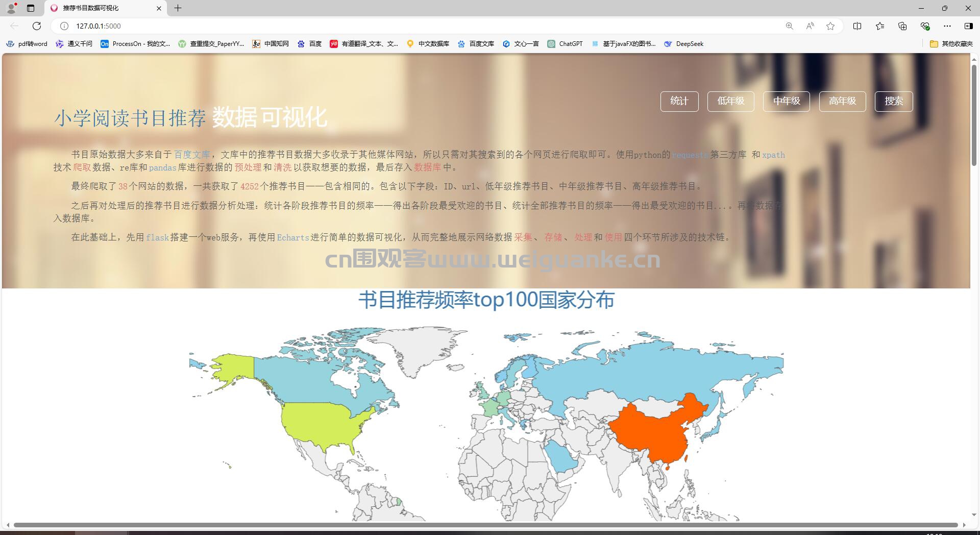This screenshot has width=980, height=535.
Task: Open the 百度 bookmark
Action: click(x=309, y=44)
